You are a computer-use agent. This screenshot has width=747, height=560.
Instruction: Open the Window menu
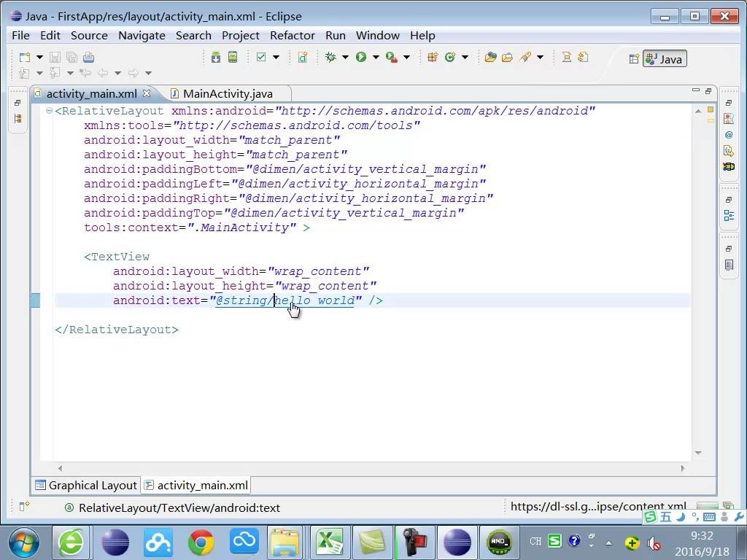click(378, 35)
